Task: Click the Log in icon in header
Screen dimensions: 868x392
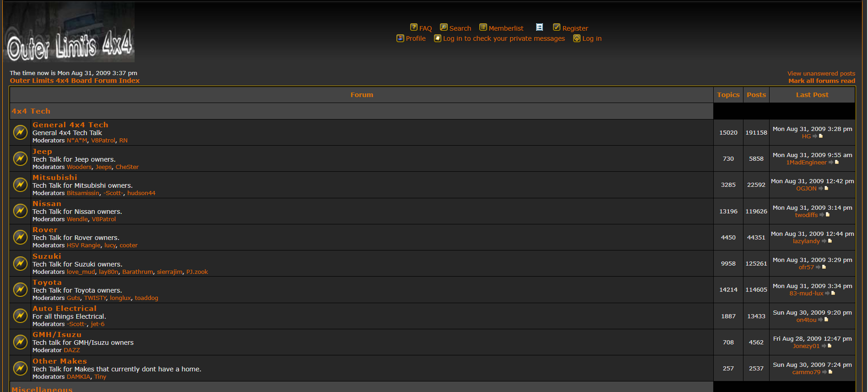Action: [576, 38]
